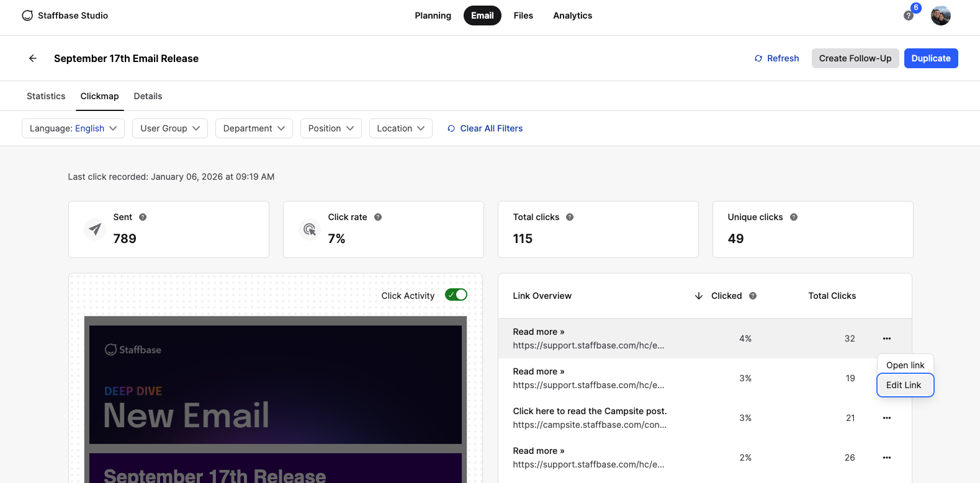
Task: Click the Staffbase Studio logo icon
Action: (27, 16)
